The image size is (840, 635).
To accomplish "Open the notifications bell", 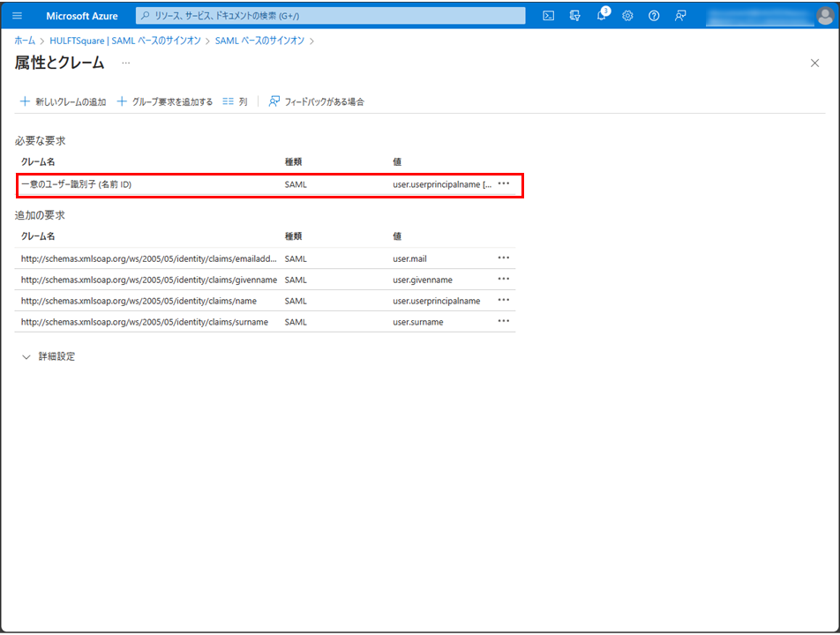I will [x=601, y=16].
